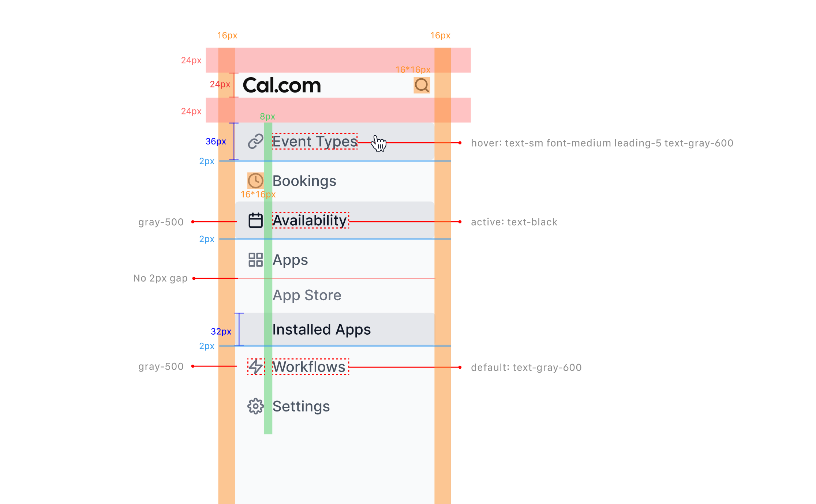Screen dimensions: 816x504
Task: Click the search icon next to Cal.com logo
Action: click(422, 85)
